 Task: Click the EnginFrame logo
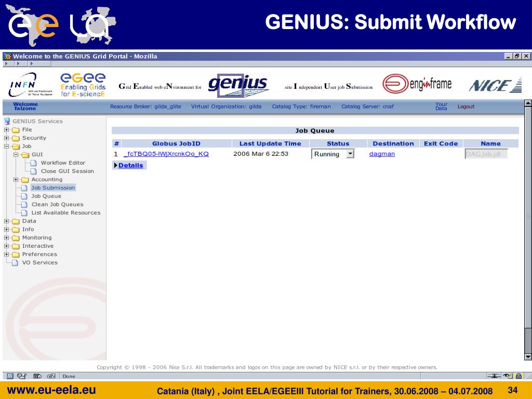point(417,84)
